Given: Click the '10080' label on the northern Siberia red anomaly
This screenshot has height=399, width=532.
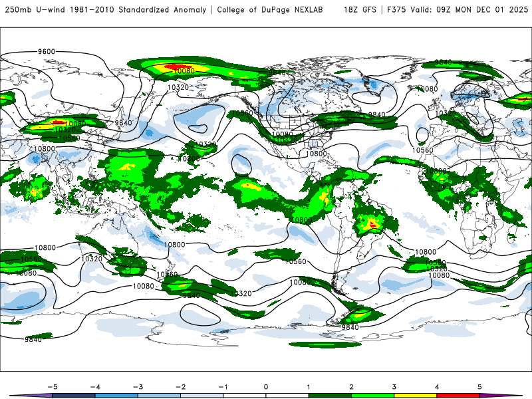Looking at the screenshot, I should tap(184, 71).
